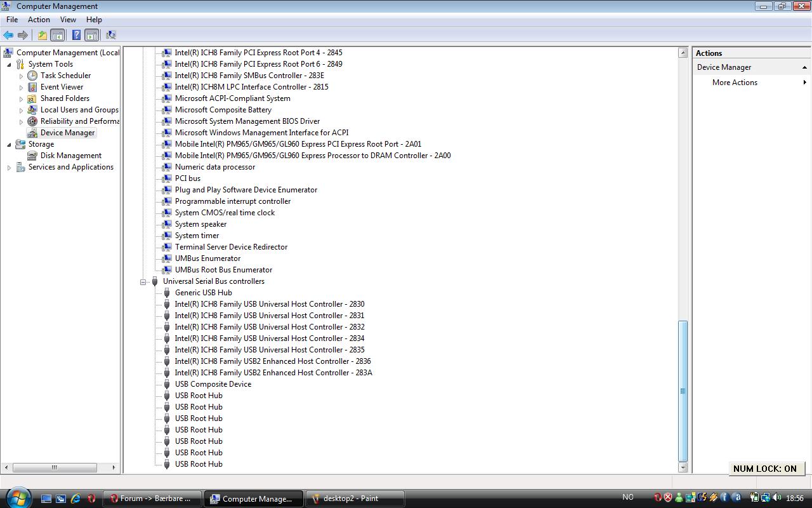Click the Forward arrow toolbar button
The width and height of the screenshot is (812, 508).
[23, 36]
